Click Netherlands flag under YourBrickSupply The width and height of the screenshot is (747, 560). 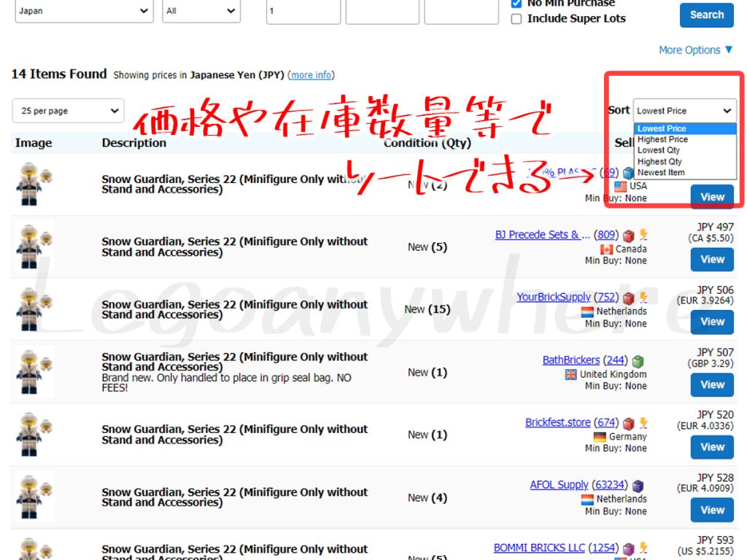coord(587,312)
